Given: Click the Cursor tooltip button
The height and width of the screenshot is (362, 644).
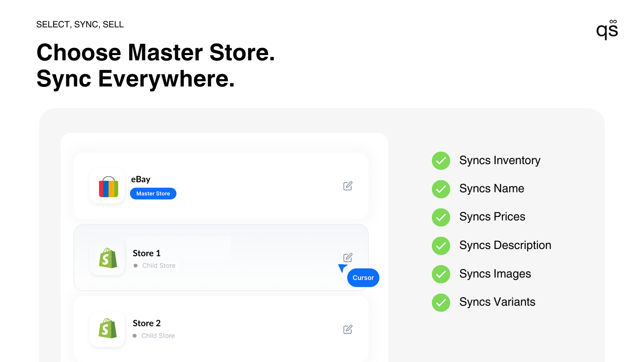Looking at the screenshot, I should (363, 278).
